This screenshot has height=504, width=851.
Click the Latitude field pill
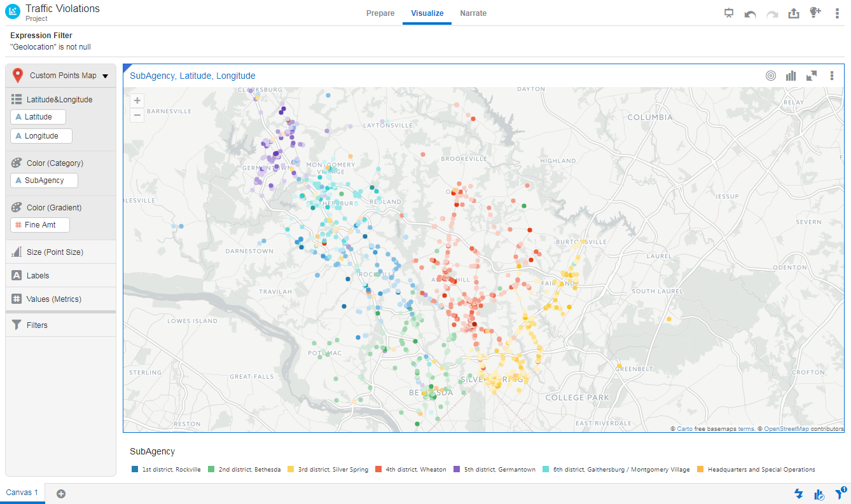tap(38, 117)
